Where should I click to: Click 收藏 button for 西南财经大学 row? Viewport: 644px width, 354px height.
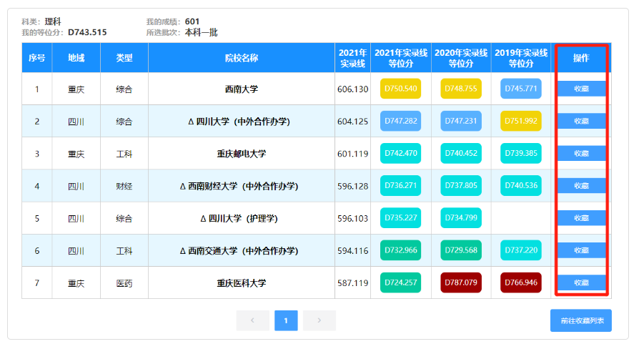581,186
